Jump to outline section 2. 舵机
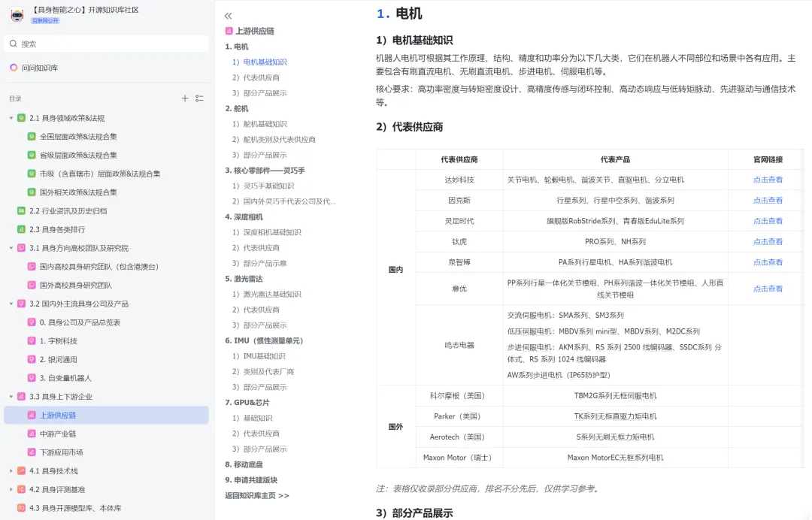Viewport: 812px width, 520px height. [x=237, y=109]
